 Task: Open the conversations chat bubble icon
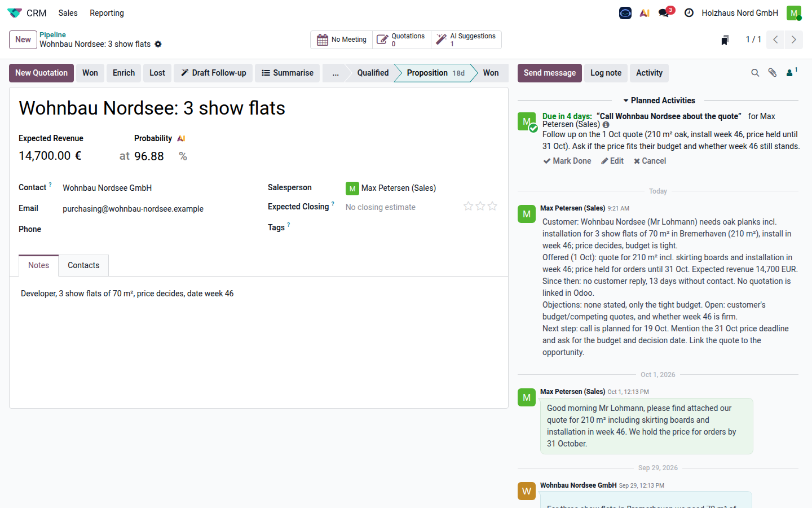pyautogui.click(x=664, y=12)
